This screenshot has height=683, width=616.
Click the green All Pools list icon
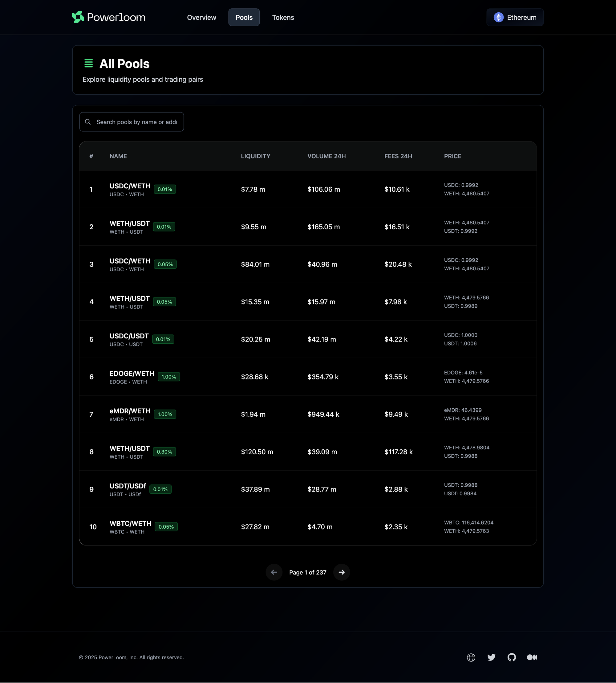click(88, 63)
